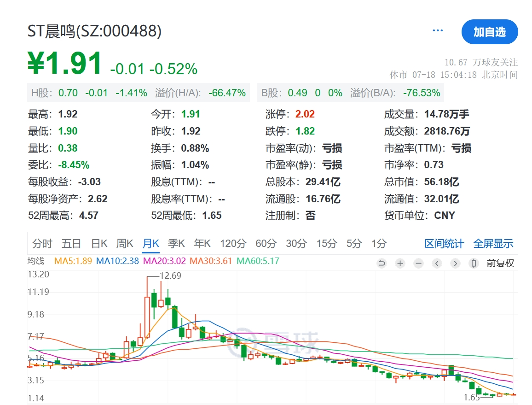Viewport: 532px width, 405px height.
Task: Select the 日K chart tab
Action: coord(99,244)
